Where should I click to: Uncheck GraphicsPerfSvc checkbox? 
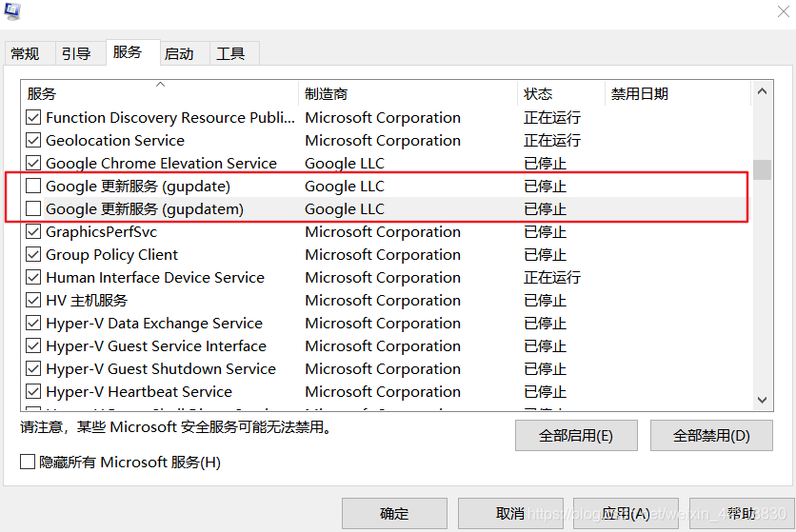[33, 232]
